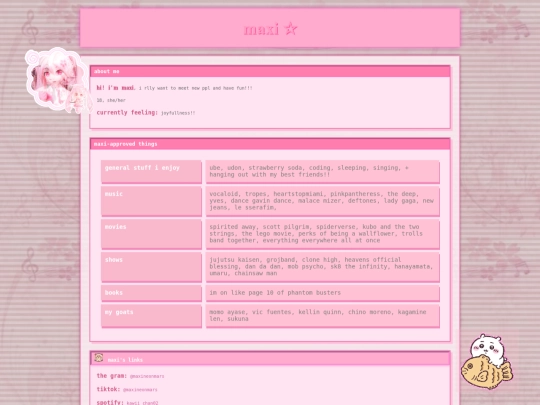Click the pink-haired anime figure sticker image
The height and width of the screenshot is (405, 540).
58,81
